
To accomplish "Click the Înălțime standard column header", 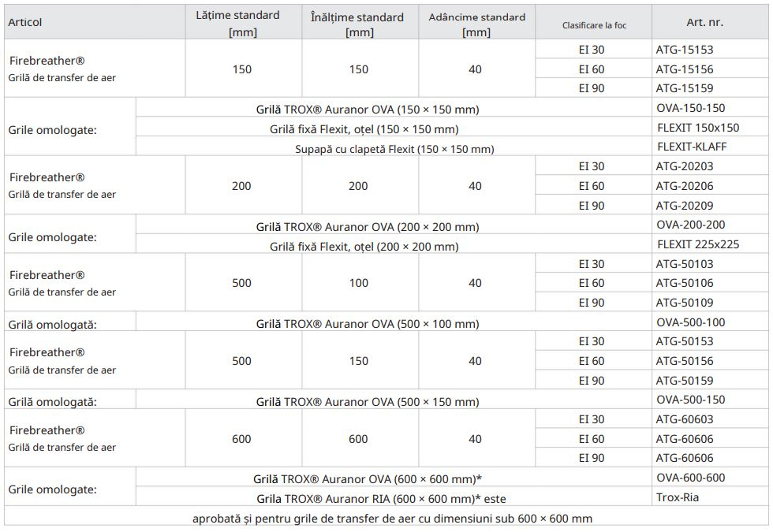I will [357, 24].
